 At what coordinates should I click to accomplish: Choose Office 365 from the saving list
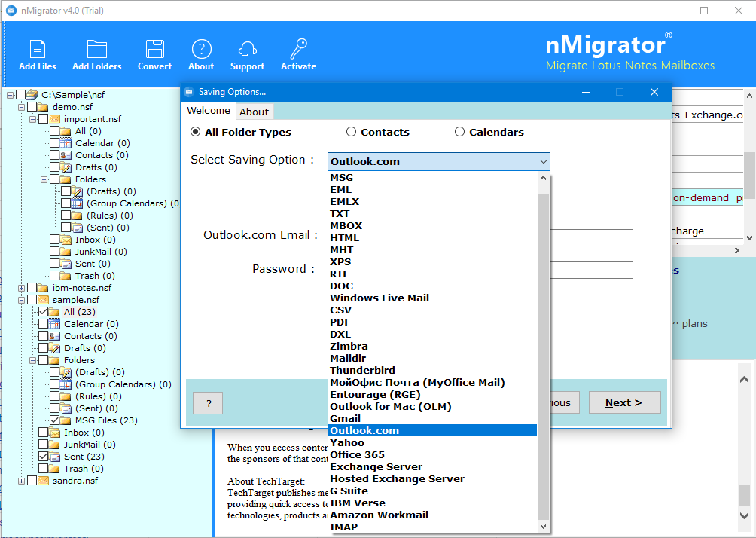[432, 454]
